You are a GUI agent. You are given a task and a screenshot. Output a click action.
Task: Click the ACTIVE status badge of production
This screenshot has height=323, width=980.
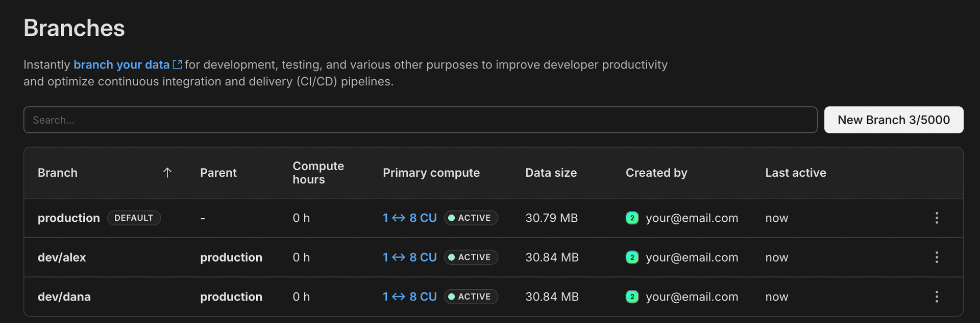(x=471, y=218)
